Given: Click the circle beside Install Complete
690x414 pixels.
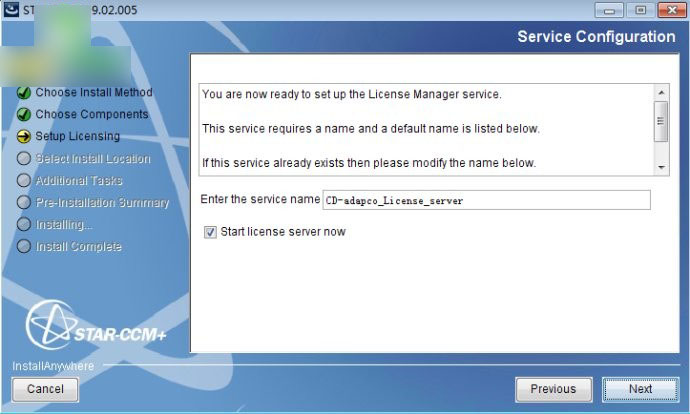Looking at the screenshot, I should [23, 246].
